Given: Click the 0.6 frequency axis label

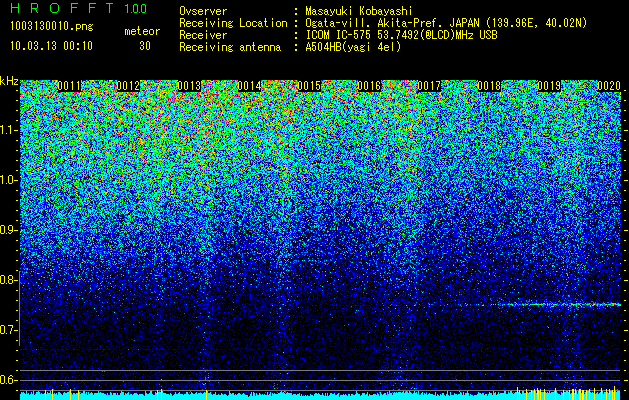Looking at the screenshot, I should (x=9, y=380).
